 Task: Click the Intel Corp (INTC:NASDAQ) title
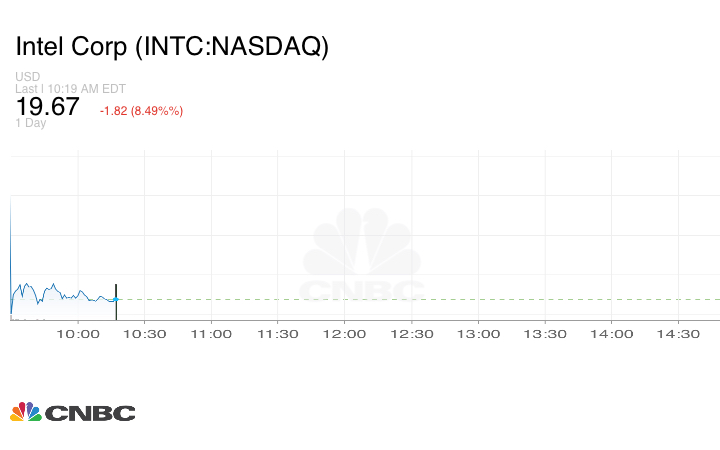click(172, 47)
